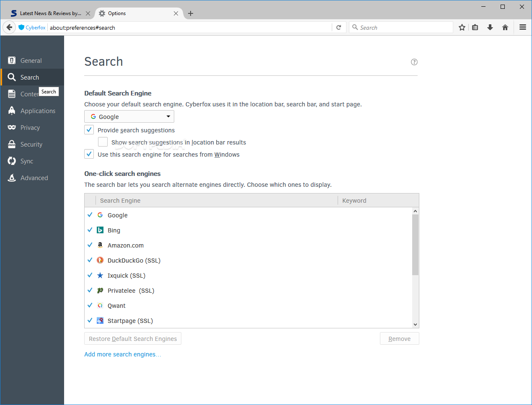Click scrollbar down arrow in engine list
The height and width of the screenshot is (405, 532).
pyautogui.click(x=416, y=324)
